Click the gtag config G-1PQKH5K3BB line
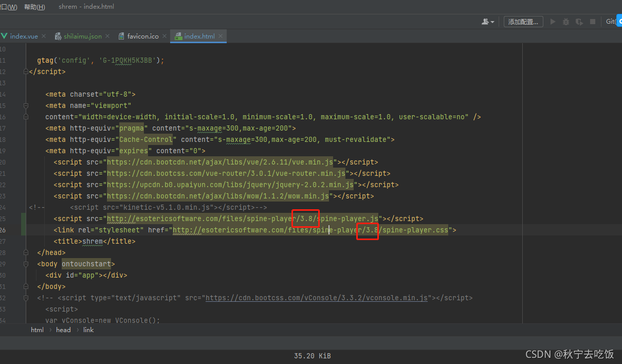Screen dimensions: 622x364 (101, 60)
